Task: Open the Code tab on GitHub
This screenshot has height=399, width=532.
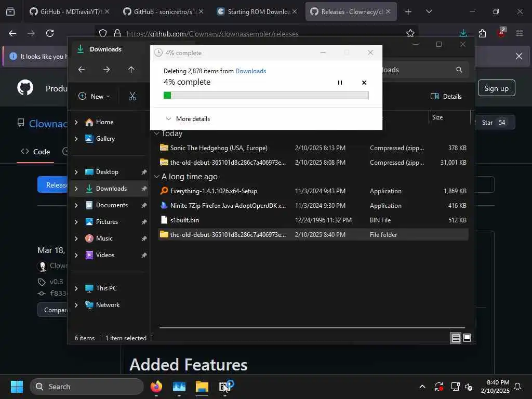Action: [35, 152]
